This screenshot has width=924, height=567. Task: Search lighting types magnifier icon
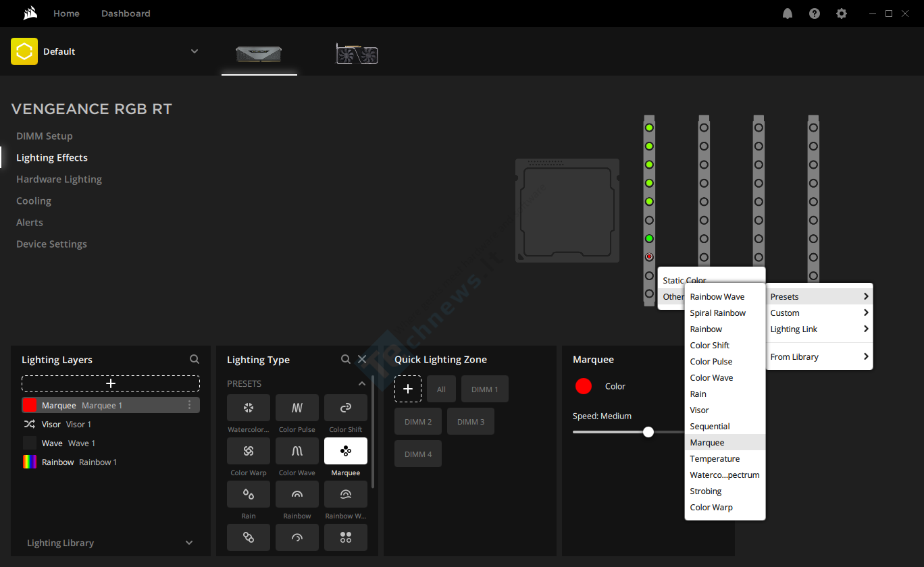[346, 359]
